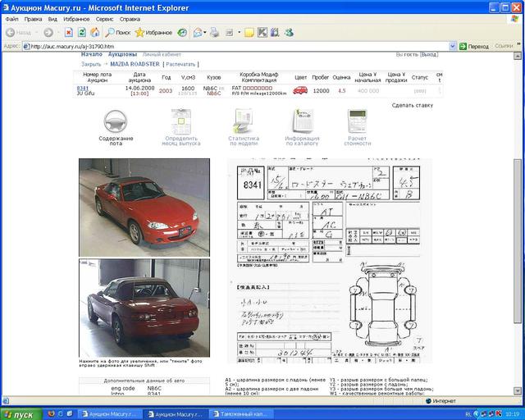525x420 pixels.
Task: Expand the Back button history dropdown
Action: pyautogui.click(x=37, y=33)
